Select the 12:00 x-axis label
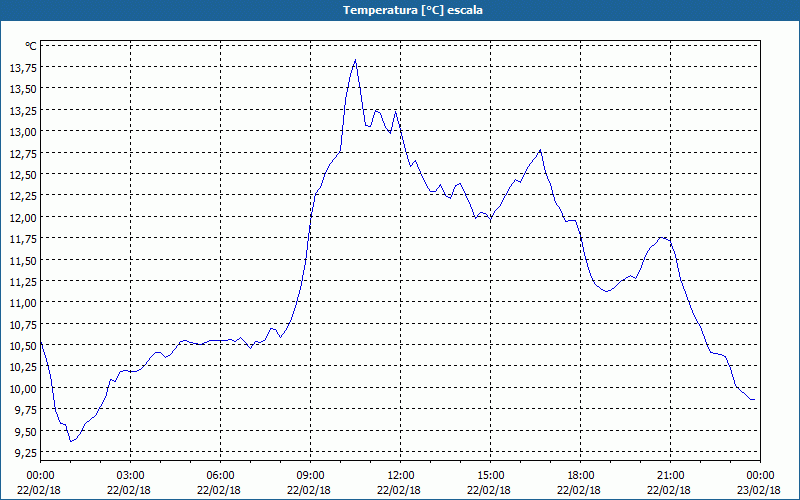 401,476
